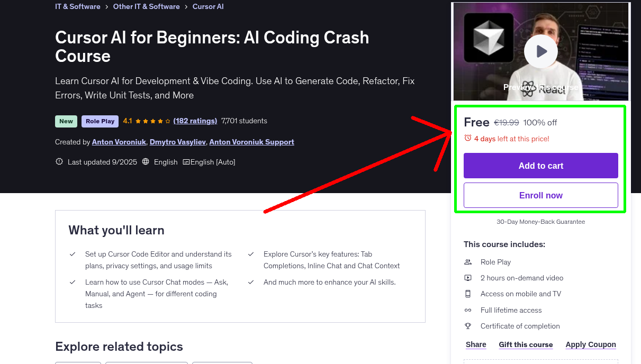This screenshot has width=641, height=364.
Task: Click the star rating icons
Action: 153,121
